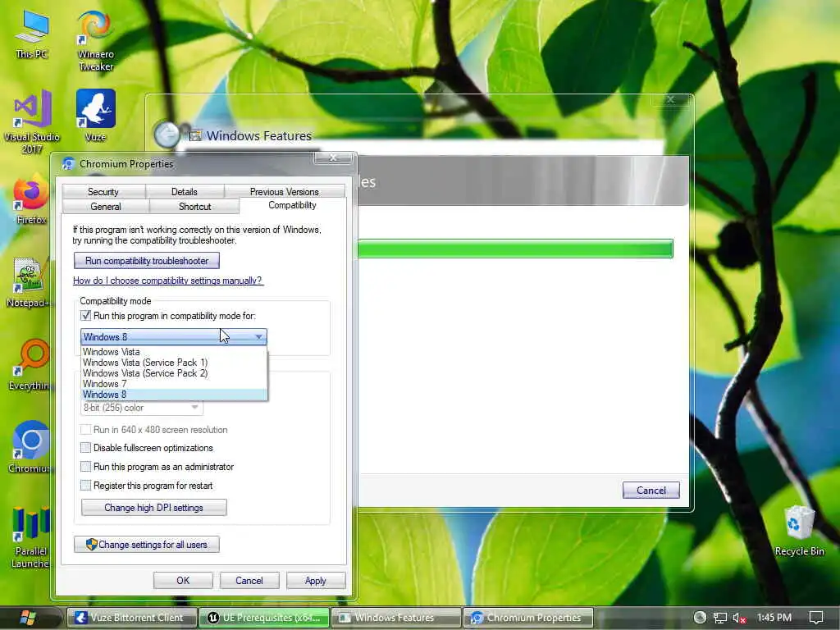Open Visual Studio 2017 desktop icon

pyautogui.click(x=32, y=121)
